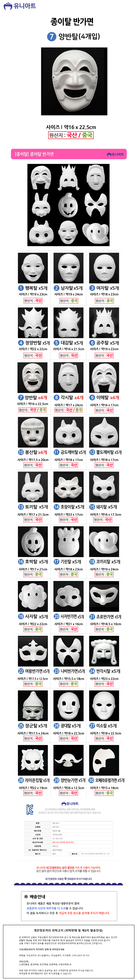Image resolution: width=137 pixels, height=980 pixels.
Task: Select the 정양반탈 x5개 mask thumbnail
Action: point(33,323)
